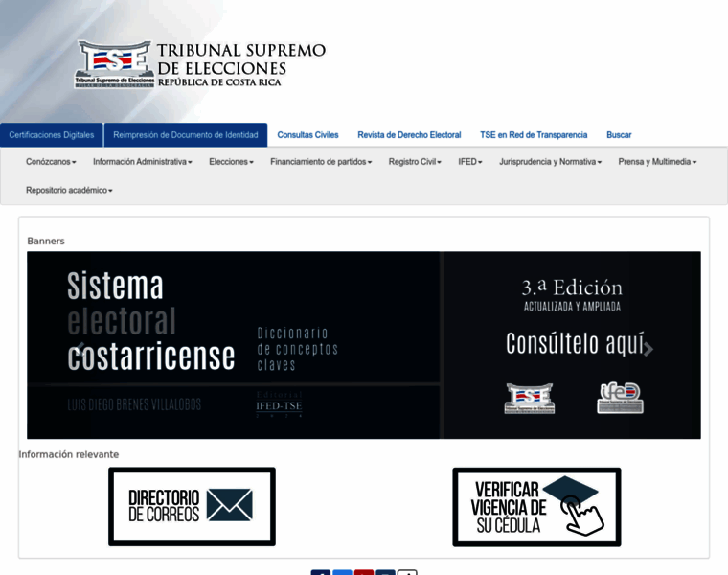This screenshot has width=728, height=575.
Task: Click the envelope icon in Directorio de Correos
Action: click(x=229, y=505)
